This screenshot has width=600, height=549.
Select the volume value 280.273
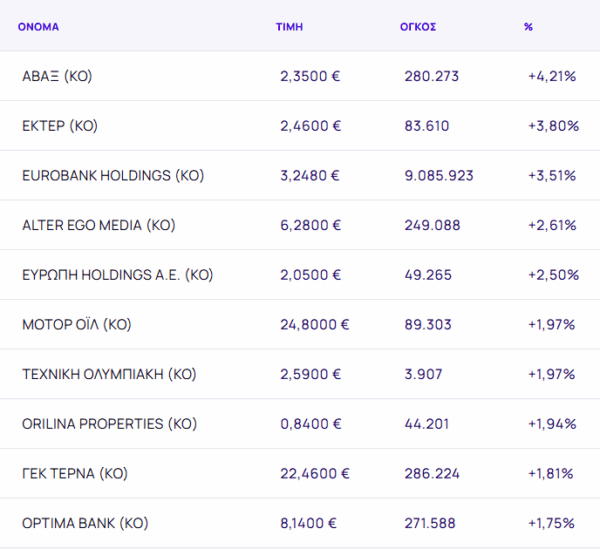coord(432,76)
